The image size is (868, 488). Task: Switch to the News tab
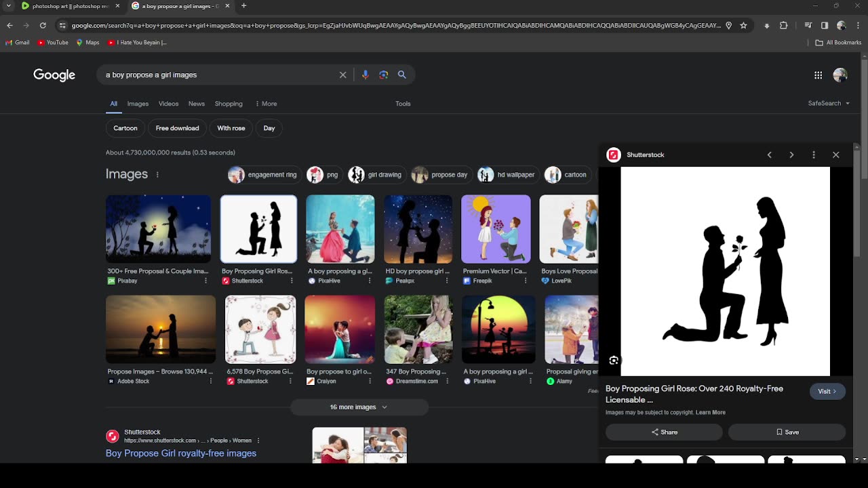[197, 104]
